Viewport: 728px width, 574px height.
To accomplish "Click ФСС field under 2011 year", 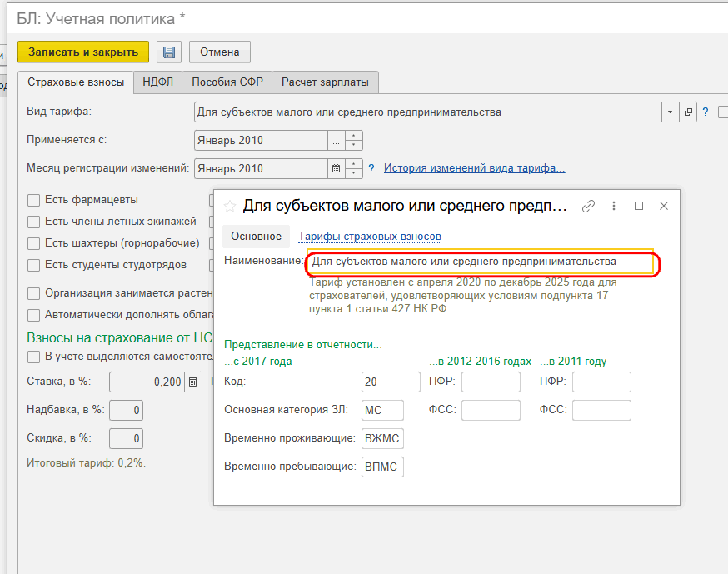I will click(x=601, y=410).
